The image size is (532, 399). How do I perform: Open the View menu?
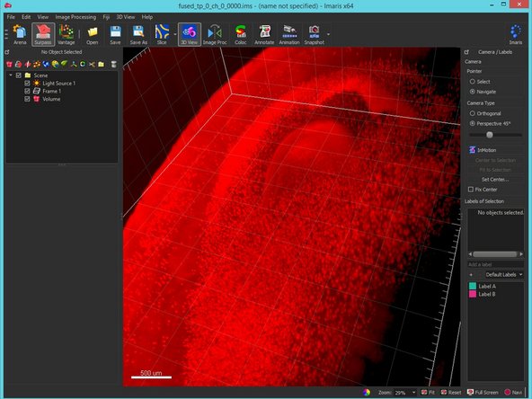click(x=43, y=17)
